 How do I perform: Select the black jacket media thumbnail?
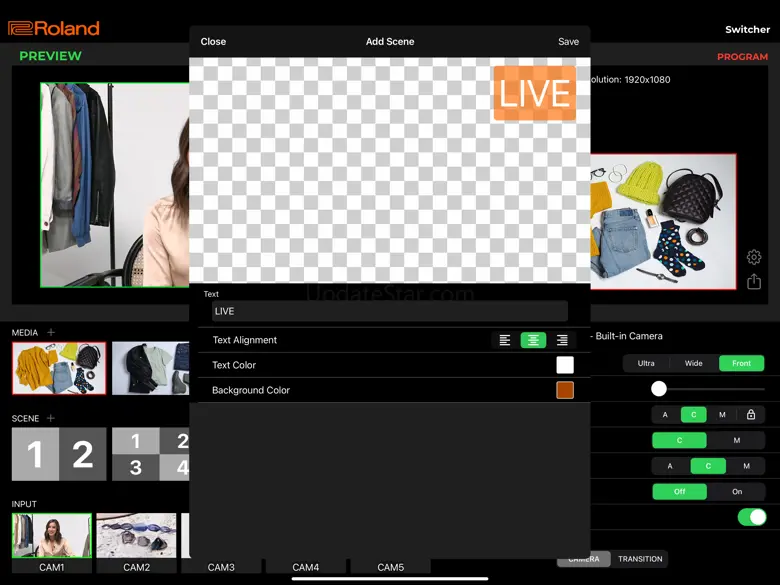point(151,368)
